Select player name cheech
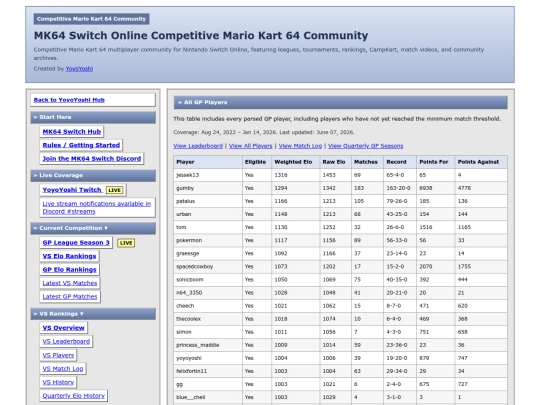The height and width of the screenshot is (405, 540). [185, 306]
